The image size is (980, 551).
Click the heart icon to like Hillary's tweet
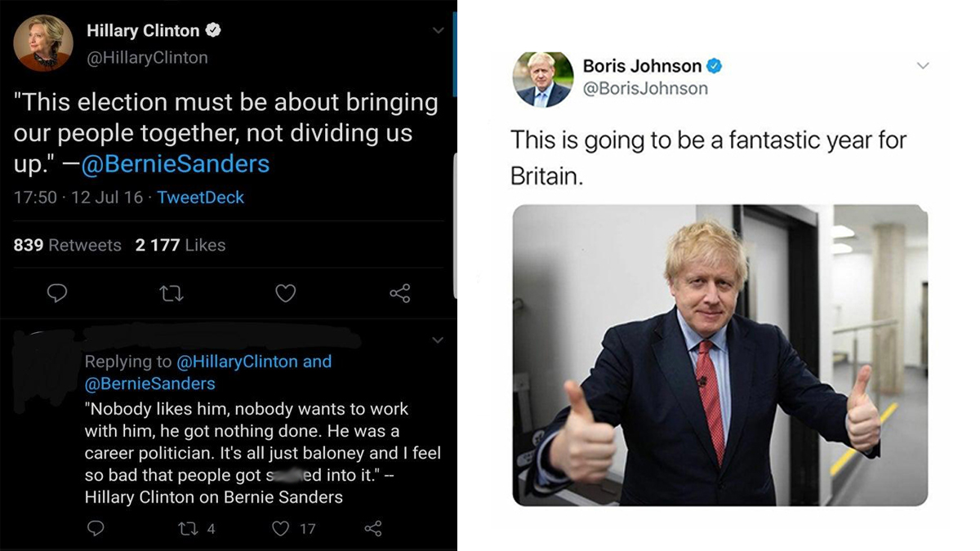click(x=285, y=293)
